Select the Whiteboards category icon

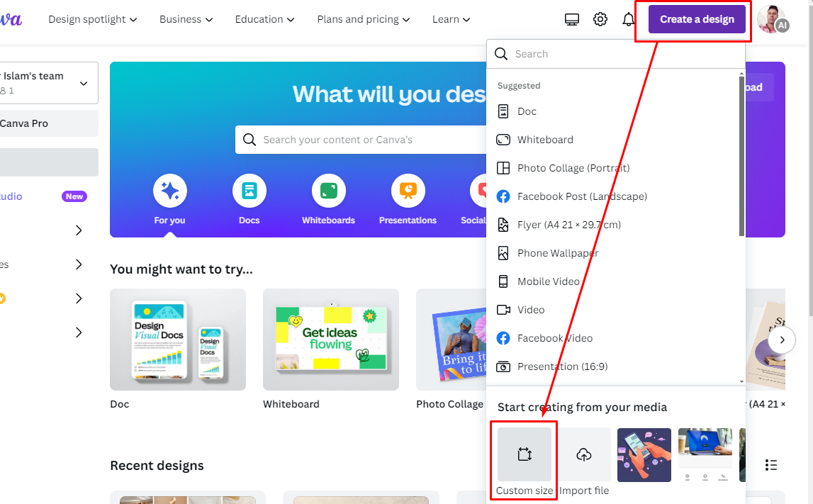(x=329, y=191)
